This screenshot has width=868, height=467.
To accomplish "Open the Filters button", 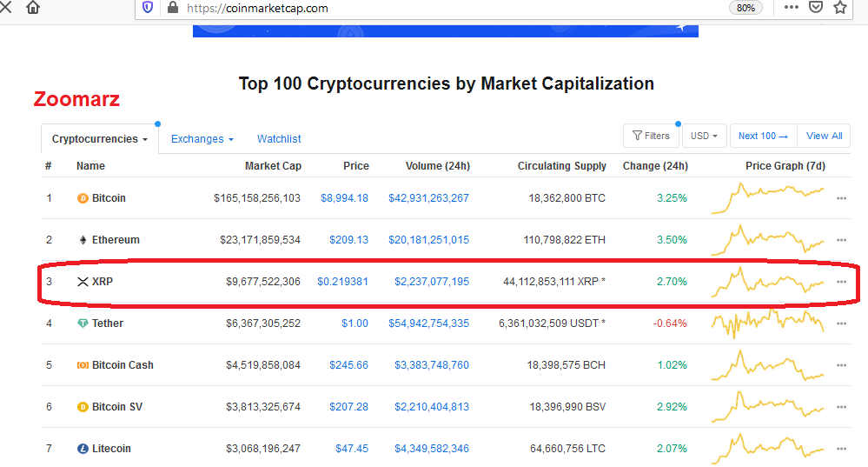I will [651, 136].
